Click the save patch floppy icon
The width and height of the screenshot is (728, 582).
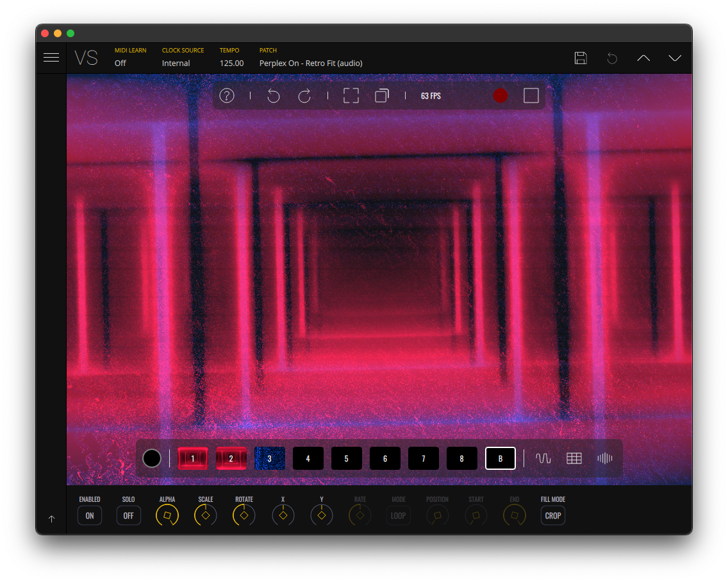(581, 58)
